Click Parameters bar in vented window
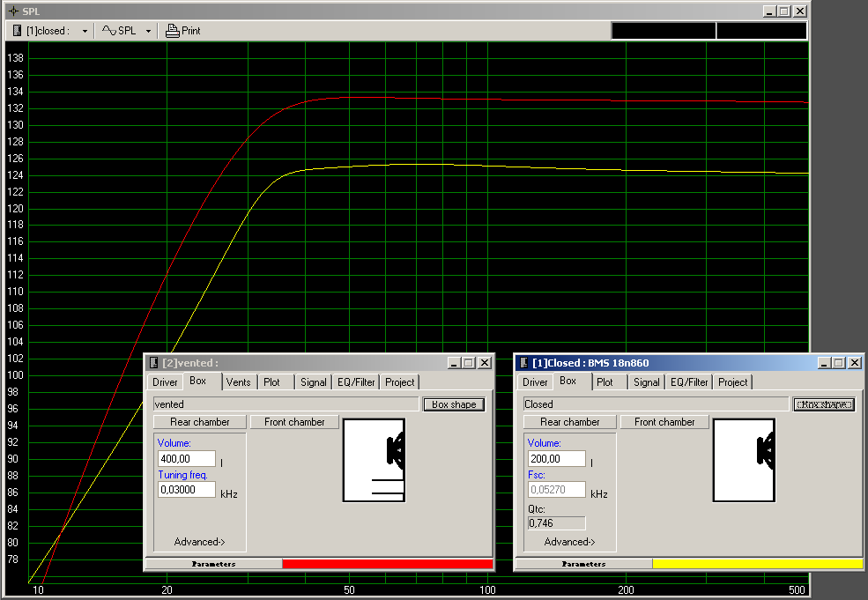 click(x=213, y=564)
